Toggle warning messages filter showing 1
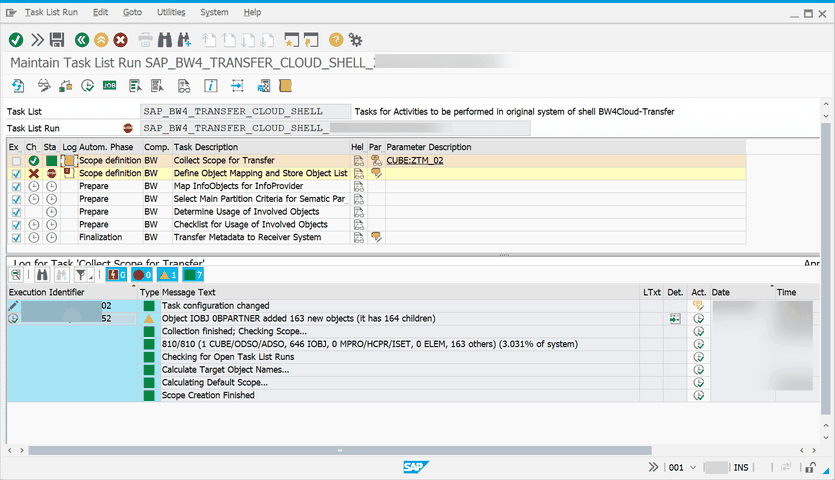The height and width of the screenshot is (480, 835). pos(167,275)
